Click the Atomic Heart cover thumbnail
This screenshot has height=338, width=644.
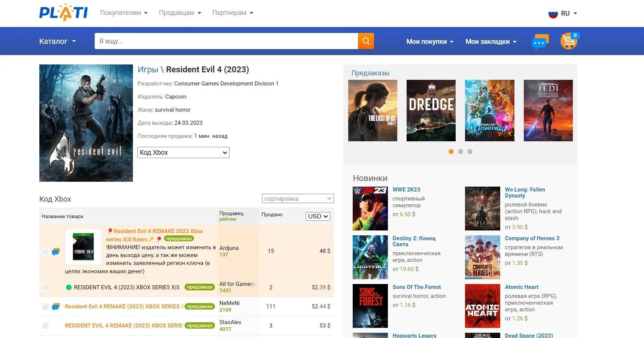point(483,306)
